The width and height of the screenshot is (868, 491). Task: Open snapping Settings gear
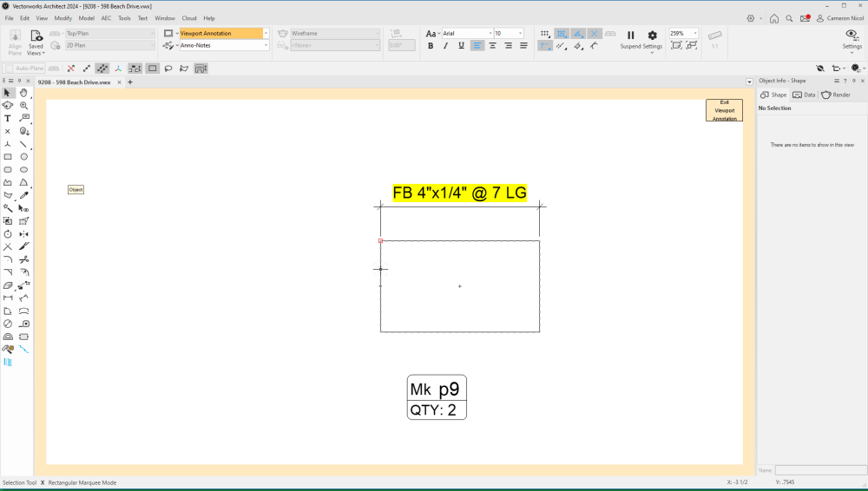(x=653, y=36)
